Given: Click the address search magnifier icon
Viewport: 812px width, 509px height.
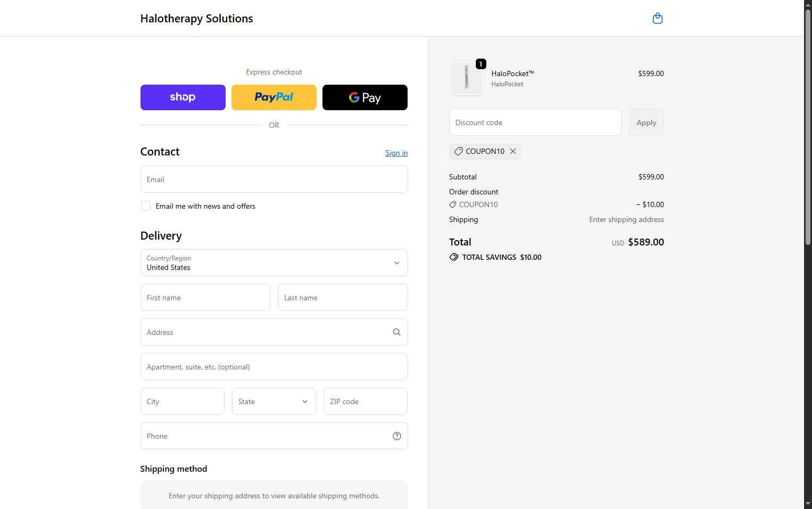Looking at the screenshot, I should pos(397,332).
